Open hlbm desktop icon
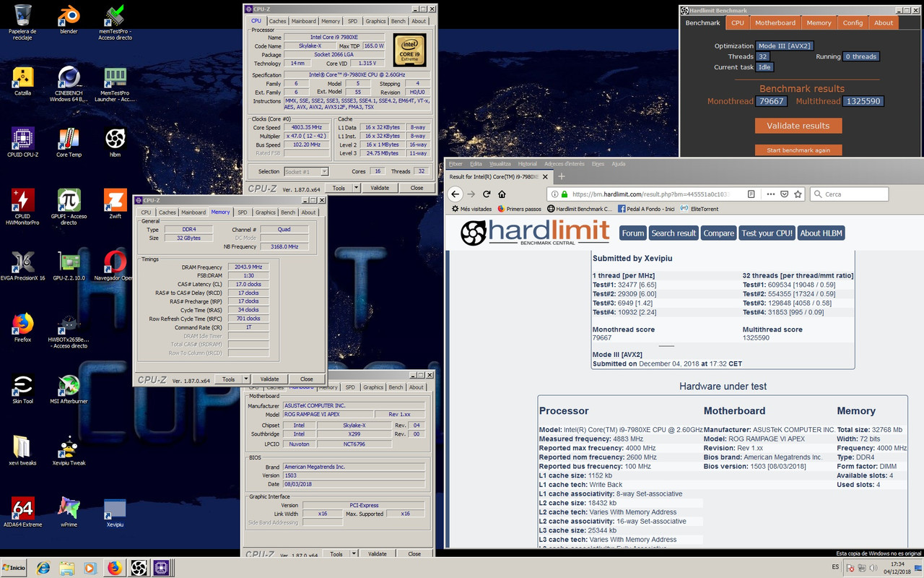The height and width of the screenshot is (578, 924). coord(115,142)
